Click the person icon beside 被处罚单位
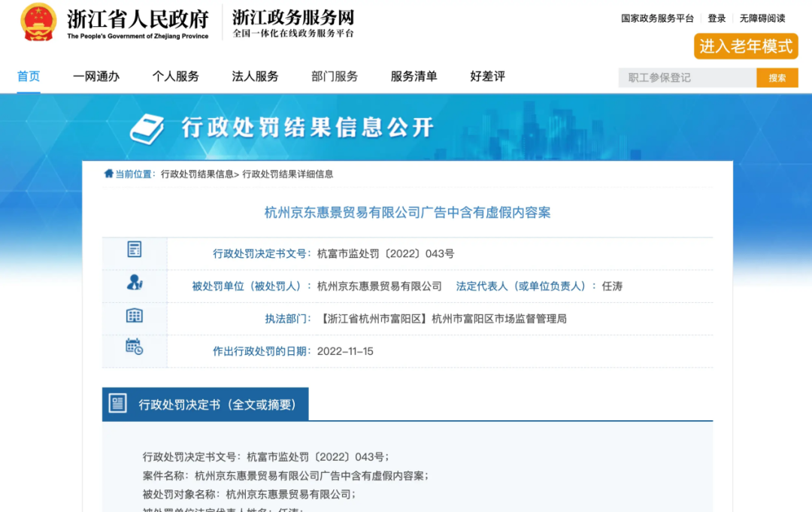This screenshot has width=812, height=512. [135, 283]
